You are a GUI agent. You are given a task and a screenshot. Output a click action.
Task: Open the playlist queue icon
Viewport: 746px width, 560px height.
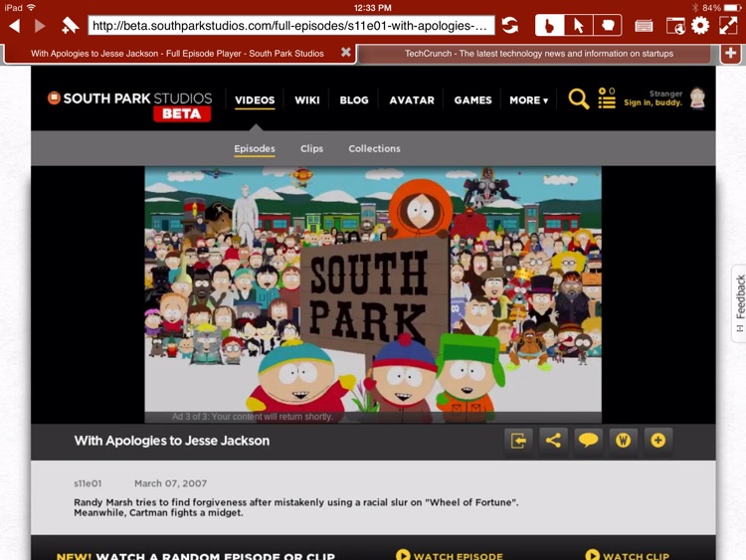tap(607, 98)
